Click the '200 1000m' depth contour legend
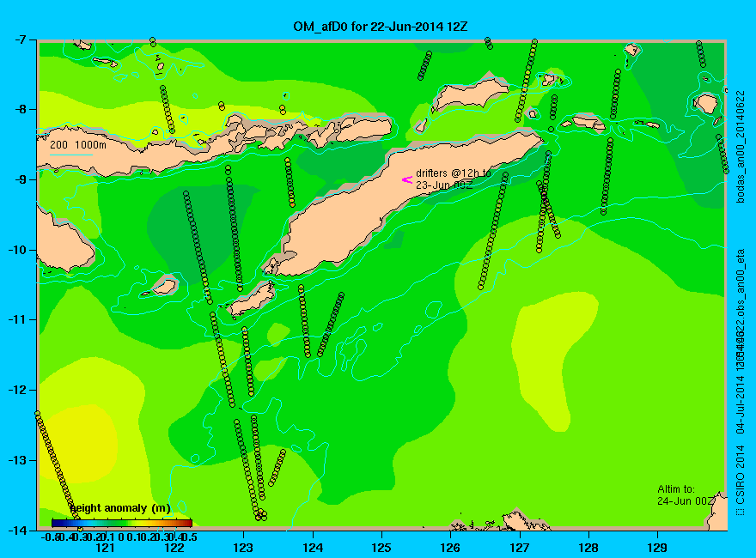The height and width of the screenshot is (558, 756). click(x=78, y=144)
